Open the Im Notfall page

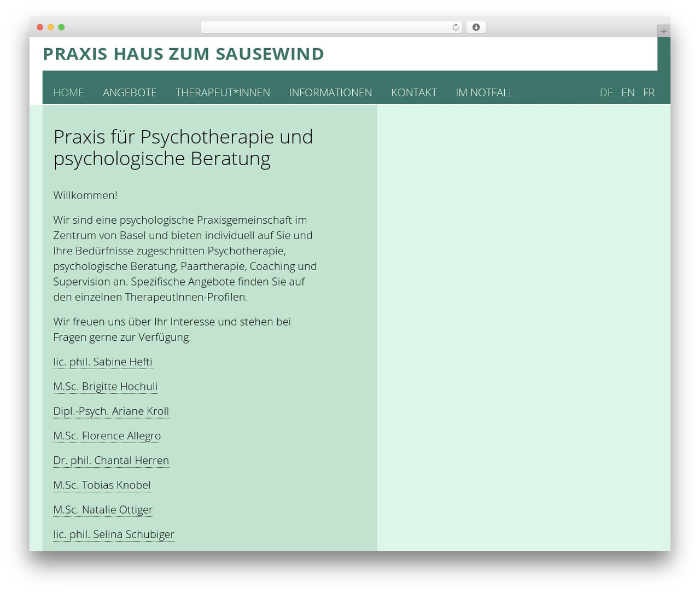[x=485, y=92]
